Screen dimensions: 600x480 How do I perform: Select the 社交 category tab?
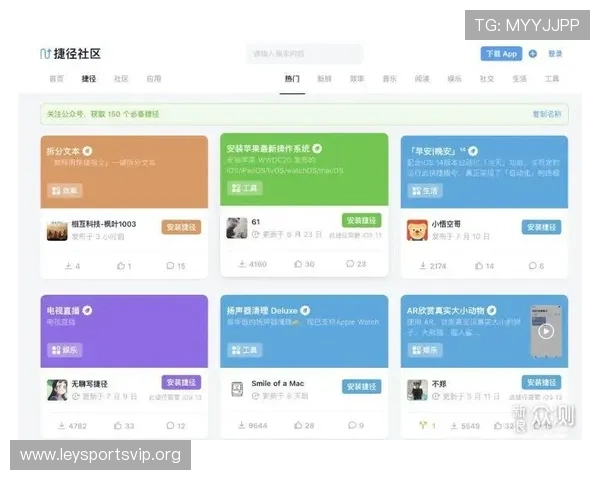487,79
